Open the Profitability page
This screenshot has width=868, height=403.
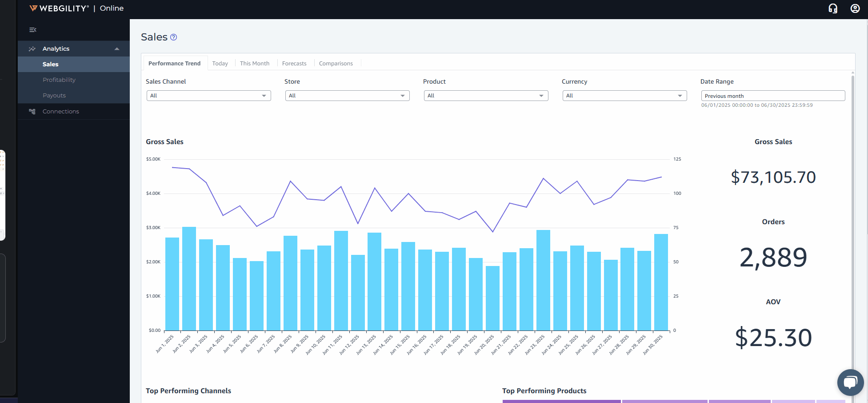pos(60,80)
